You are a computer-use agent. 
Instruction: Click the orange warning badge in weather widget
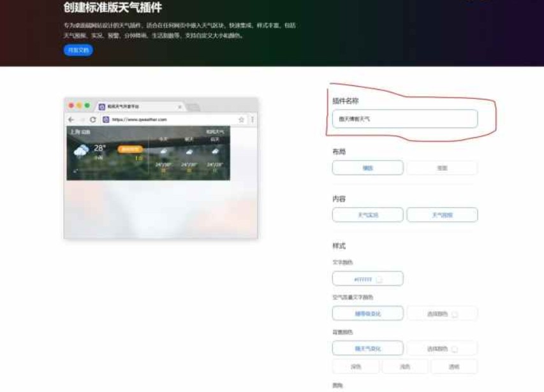[x=129, y=149]
